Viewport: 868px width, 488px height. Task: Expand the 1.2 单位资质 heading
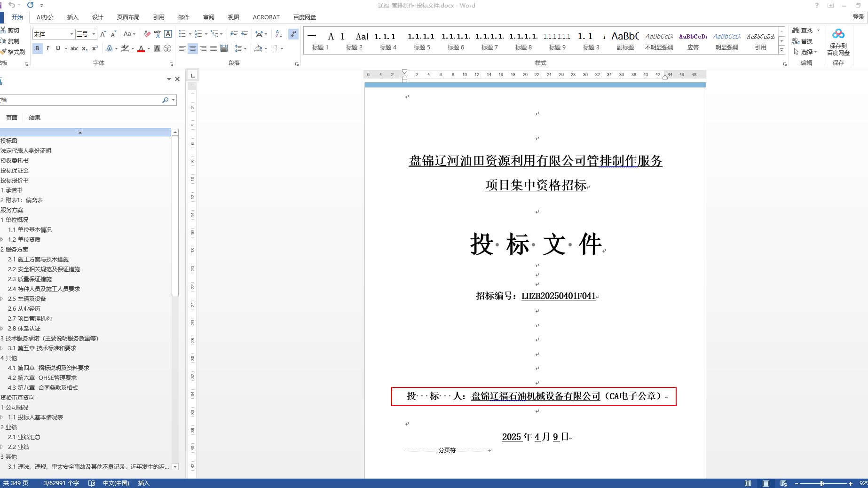2,240
